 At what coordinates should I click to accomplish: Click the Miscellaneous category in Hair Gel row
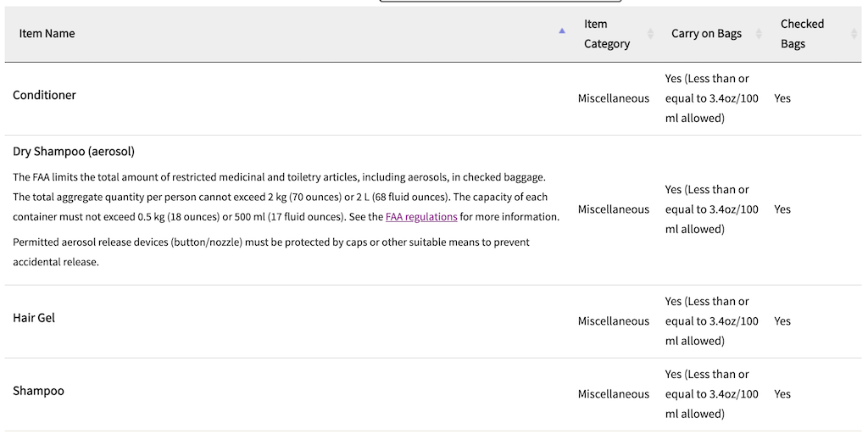pos(614,321)
